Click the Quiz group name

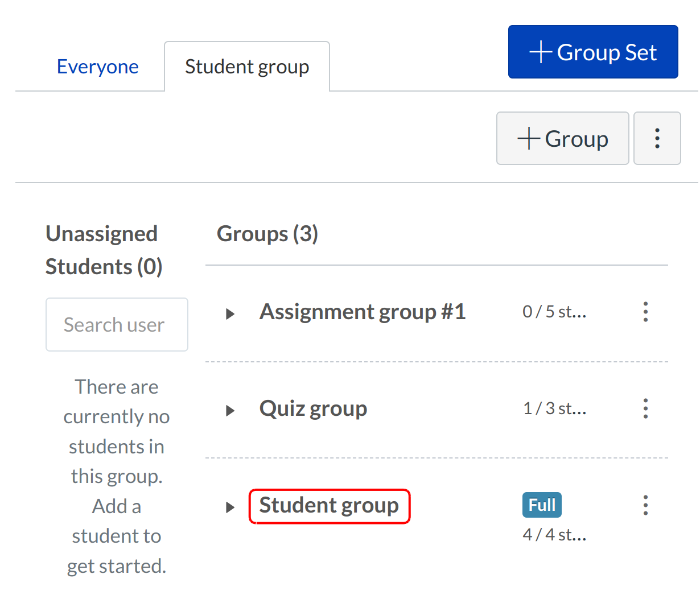point(313,408)
